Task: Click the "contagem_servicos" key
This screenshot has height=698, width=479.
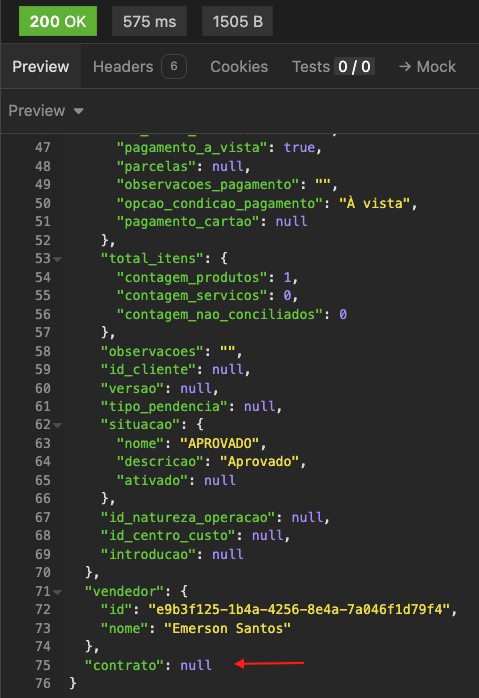Action: point(192,296)
